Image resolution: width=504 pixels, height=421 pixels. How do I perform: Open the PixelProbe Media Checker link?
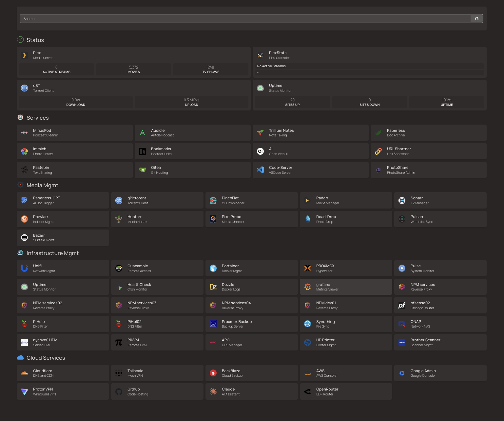click(252, 219)
